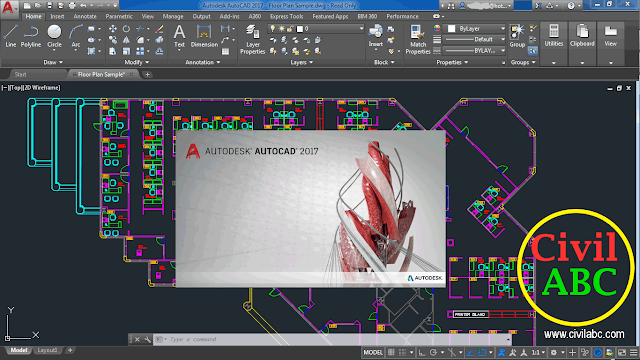Click the Match Properties icon

[418, 39]
